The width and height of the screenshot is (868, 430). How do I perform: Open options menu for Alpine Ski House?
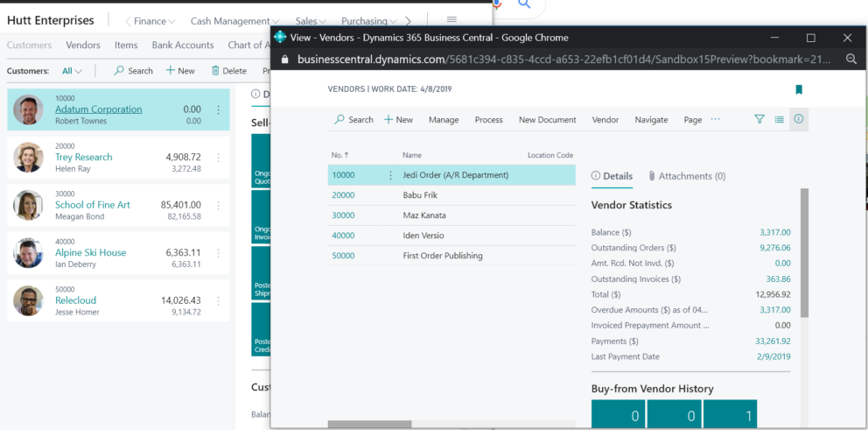tap(218, 253)
